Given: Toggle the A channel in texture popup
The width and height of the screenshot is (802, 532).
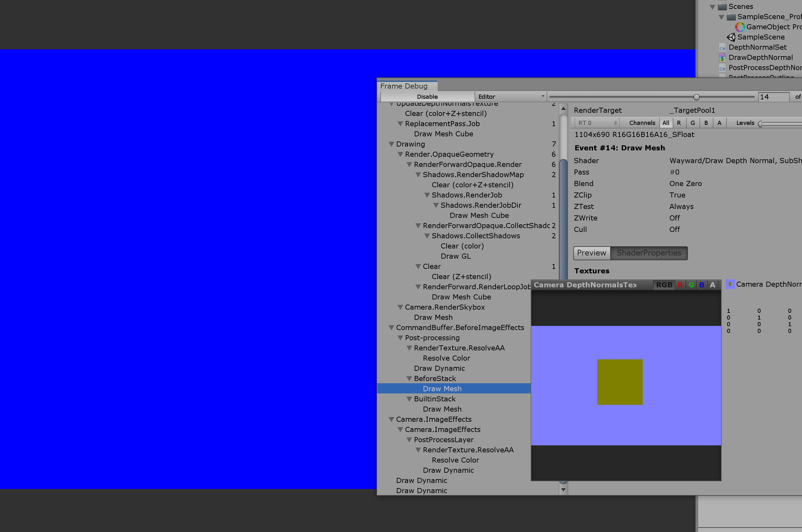Looking at the screenshot, I should (x=712, y=285).
